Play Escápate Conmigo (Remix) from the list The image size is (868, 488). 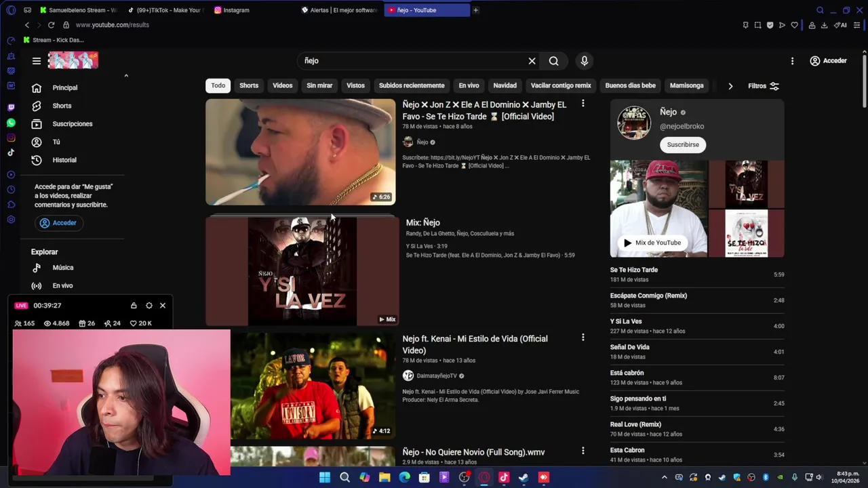pos(697,300)
